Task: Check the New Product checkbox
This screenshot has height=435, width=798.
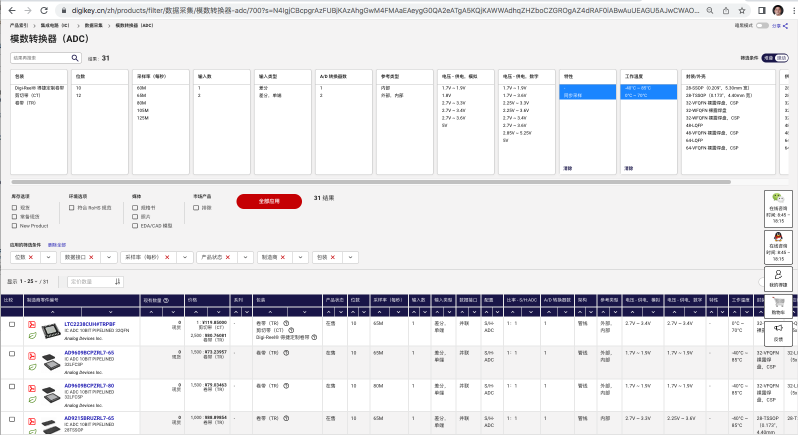Action: point(14,226)
